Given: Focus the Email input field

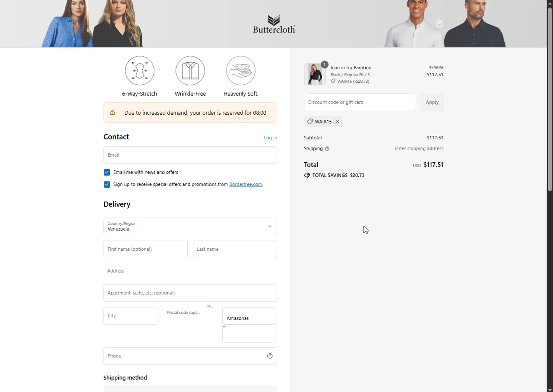Looking at the screenshot, I should (190, 155).
